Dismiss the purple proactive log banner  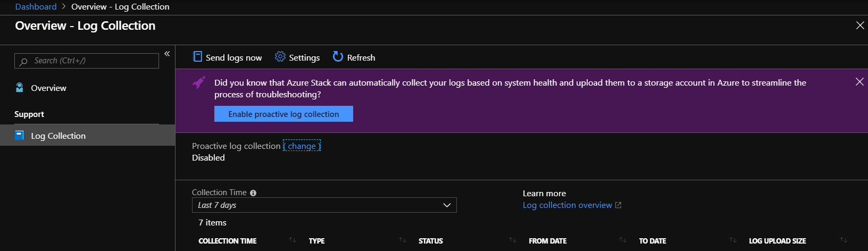coord(859,82)
